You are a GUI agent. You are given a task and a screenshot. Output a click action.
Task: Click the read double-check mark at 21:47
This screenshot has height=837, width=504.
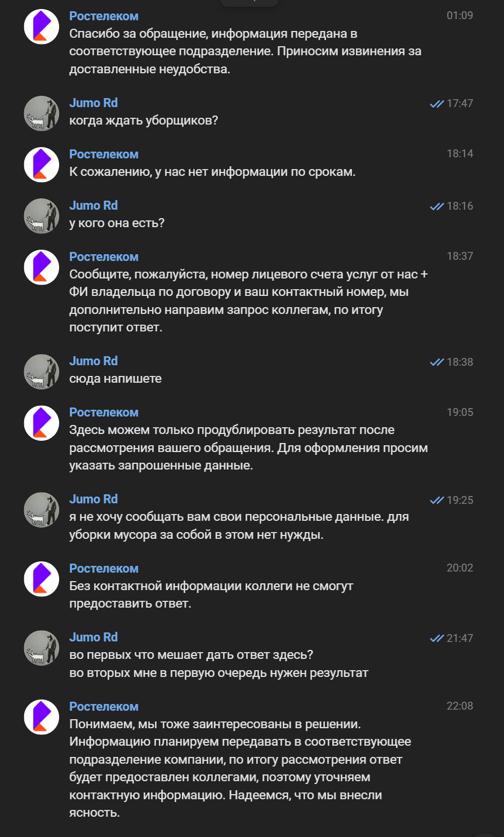(x=436, y=638)
